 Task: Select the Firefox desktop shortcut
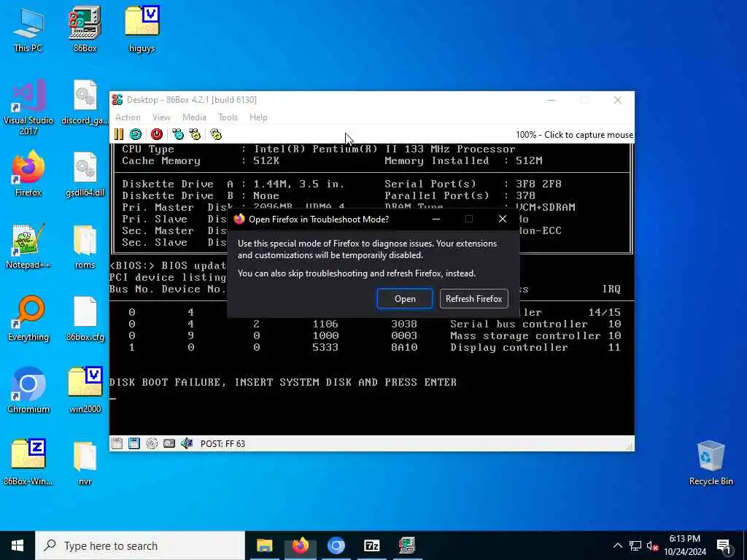point(28,174)
